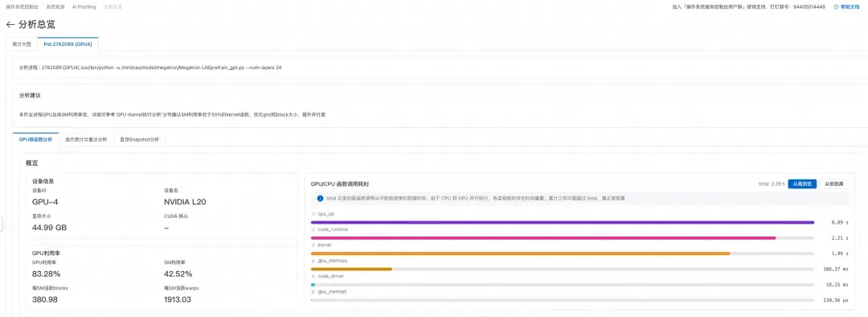Click the info icon in the total notice
This screenshot has height=317, width=868.
tap(320, 198)
